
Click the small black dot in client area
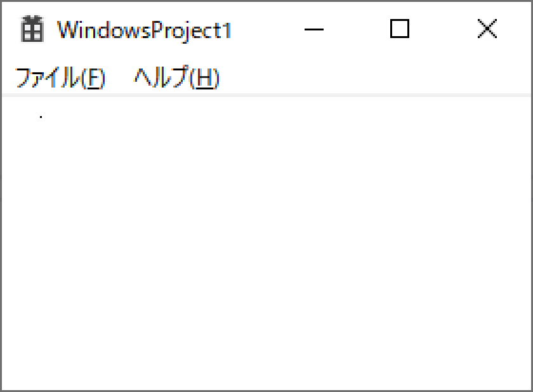[41, 117]
